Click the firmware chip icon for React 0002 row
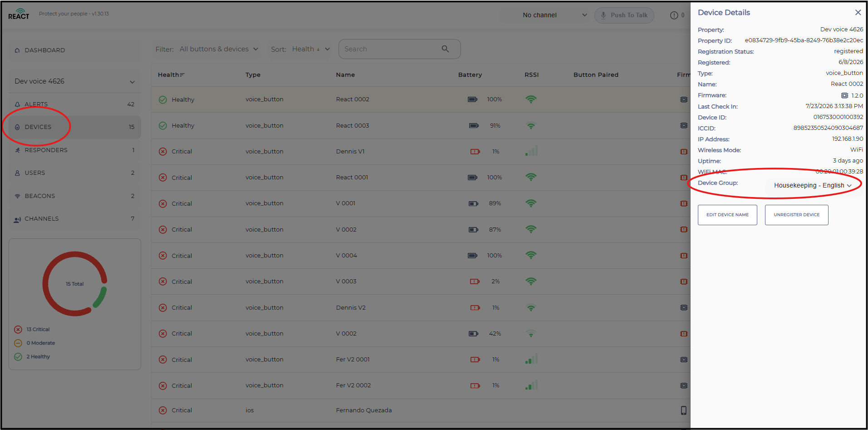868x430 pixels. pyautogui.click(x=684, y=99)
